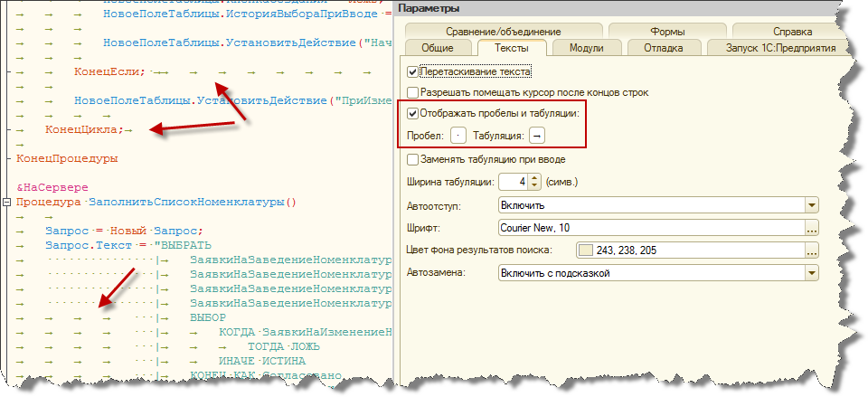
Task: Enable Разрешать помещать курсор после концов строк
Action: (412, 92)
